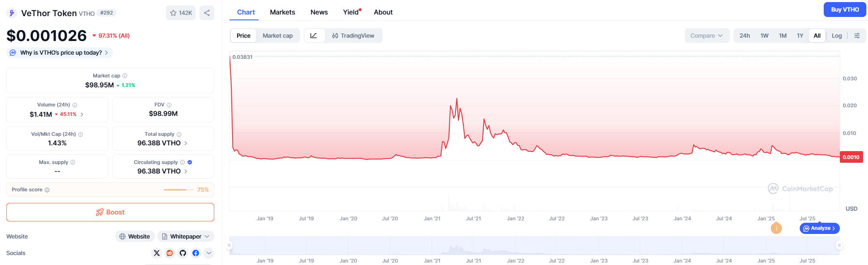The width and height of the screenshot is (868, 265).
Task: Add VTHO to watchlist with star button
Action: (x=181, y=13)
